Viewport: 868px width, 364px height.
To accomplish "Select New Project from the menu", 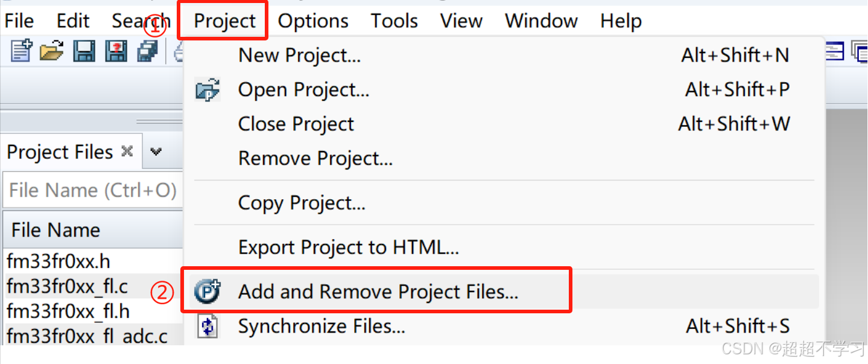I will click(299, 56).
